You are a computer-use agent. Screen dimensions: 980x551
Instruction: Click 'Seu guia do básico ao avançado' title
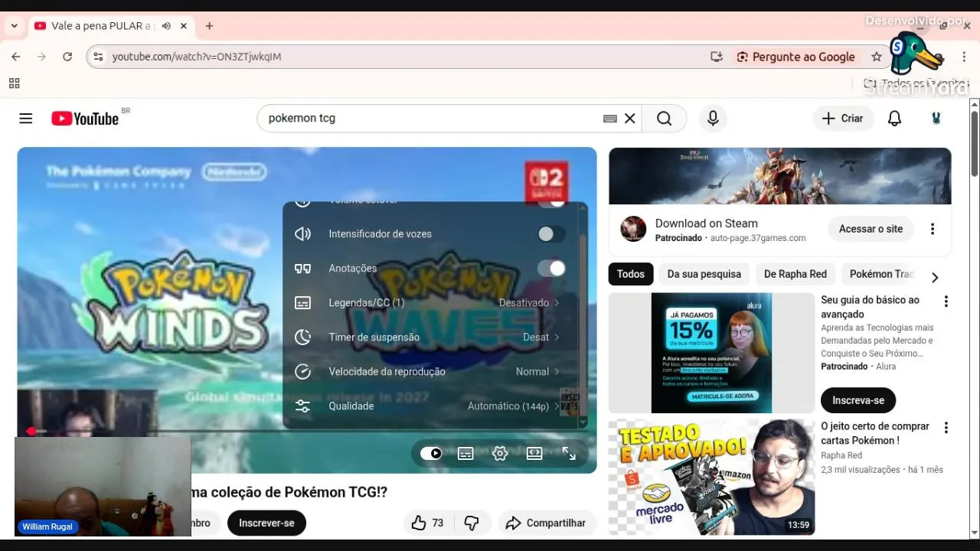pos(871,307)
